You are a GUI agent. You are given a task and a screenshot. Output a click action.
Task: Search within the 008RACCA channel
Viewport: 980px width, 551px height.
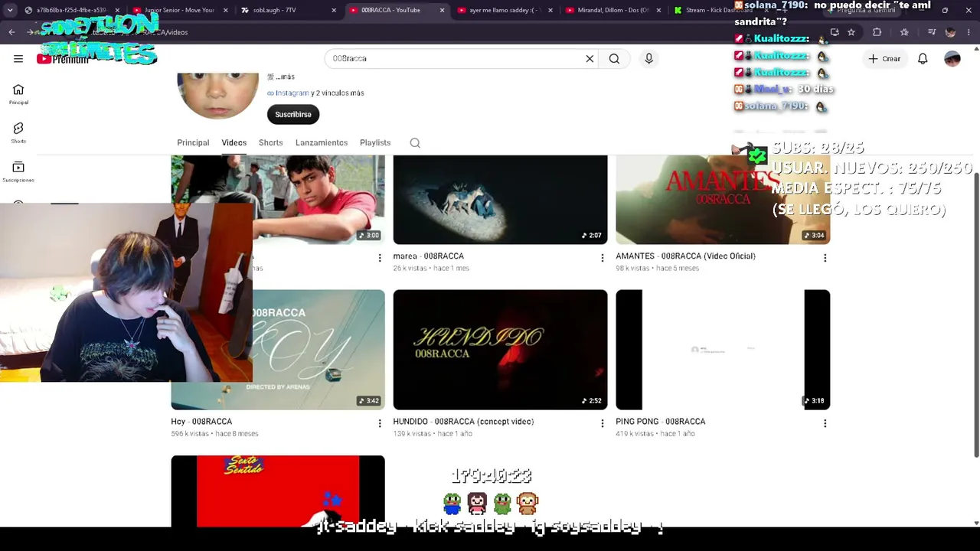(415, 143)
